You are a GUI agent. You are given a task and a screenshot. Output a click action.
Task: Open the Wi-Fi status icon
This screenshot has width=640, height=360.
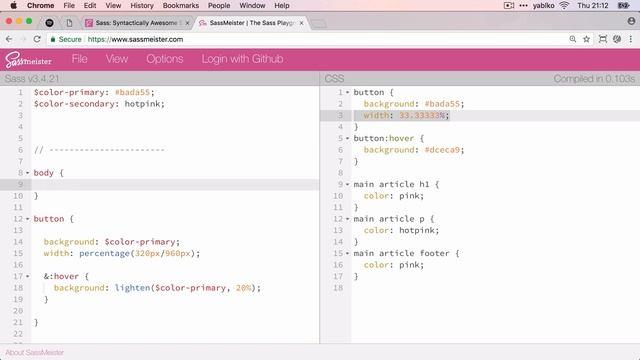coord(564,5)
